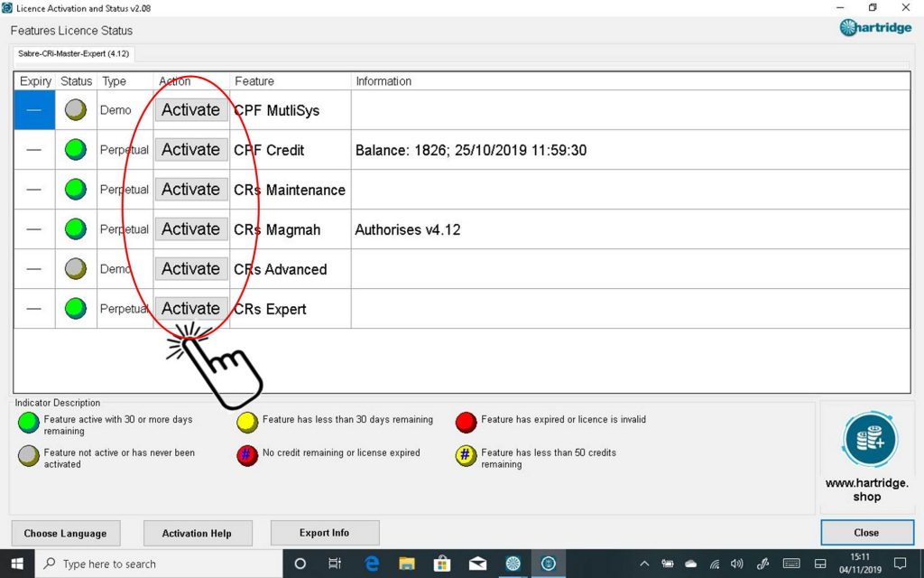Image resolution: width=924 pixels, height=578 pixels.
Task: Open File Explorer from the taskbar
Action: [x=407, y=564]
